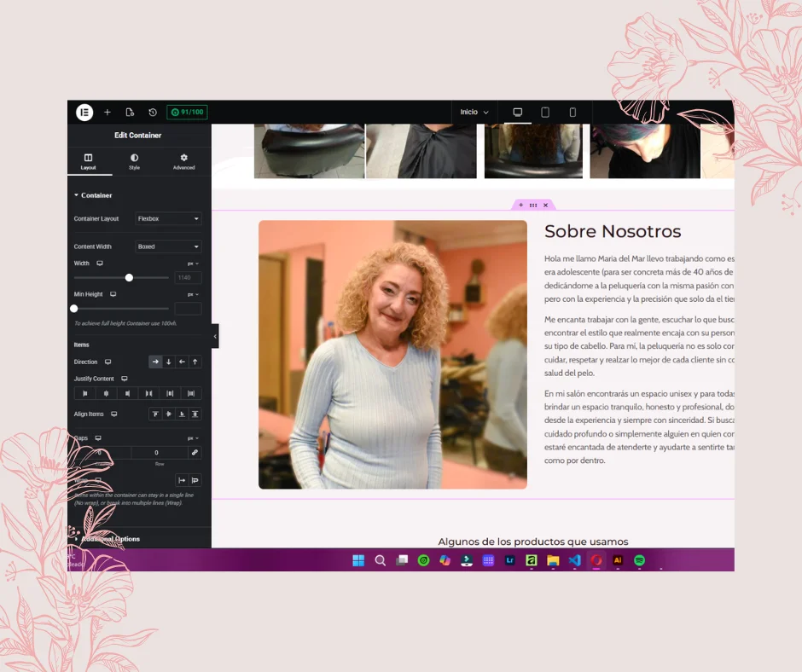The width and height of the screenshot is (802, 672).
Task: Adjust the Min Height slider handle
Action: click(x=74, y=309)
